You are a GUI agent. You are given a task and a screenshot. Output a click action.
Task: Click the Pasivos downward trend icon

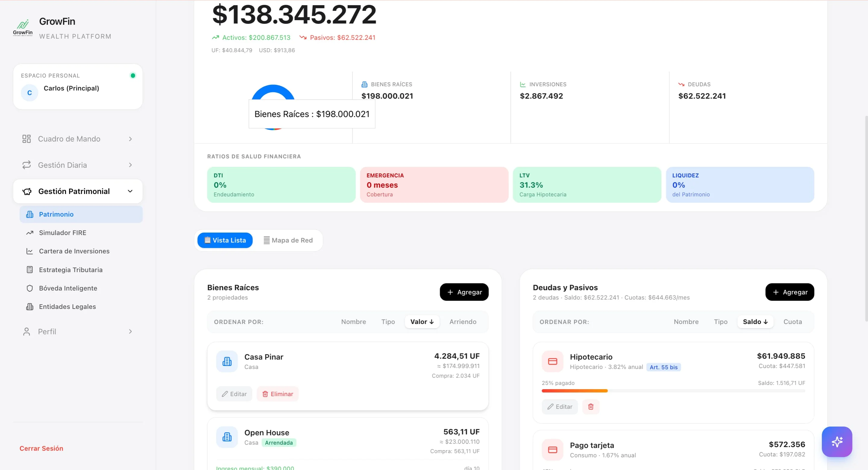pyautogui.click(x=303, y=37)
